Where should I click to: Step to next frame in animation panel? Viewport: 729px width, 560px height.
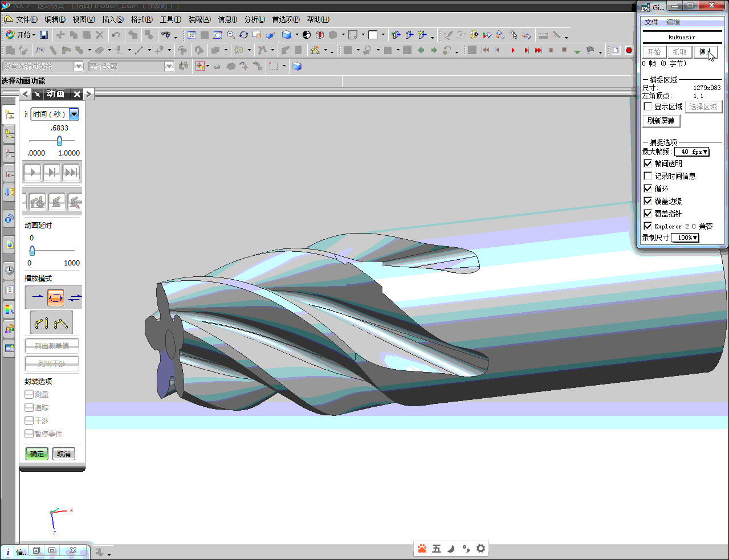52,172
